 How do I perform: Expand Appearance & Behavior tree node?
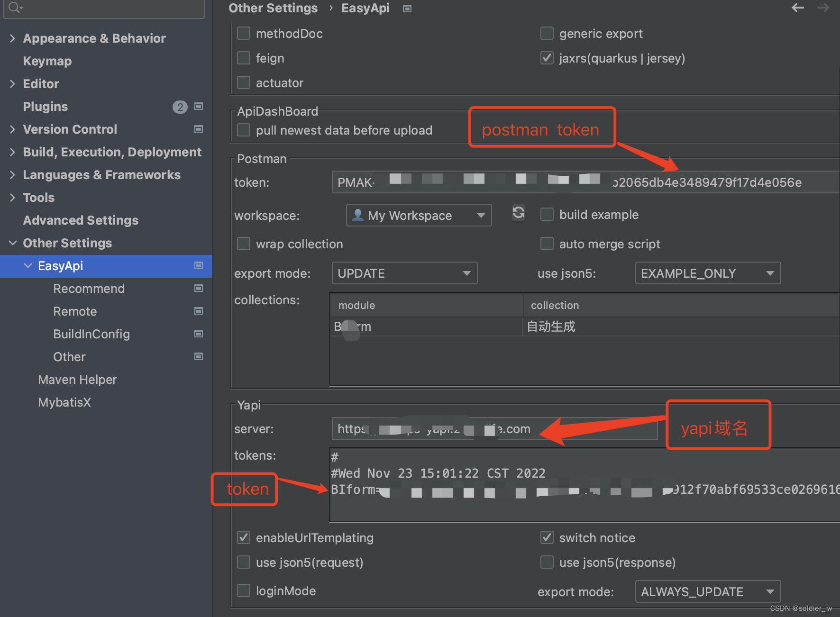tap(13, 38)
